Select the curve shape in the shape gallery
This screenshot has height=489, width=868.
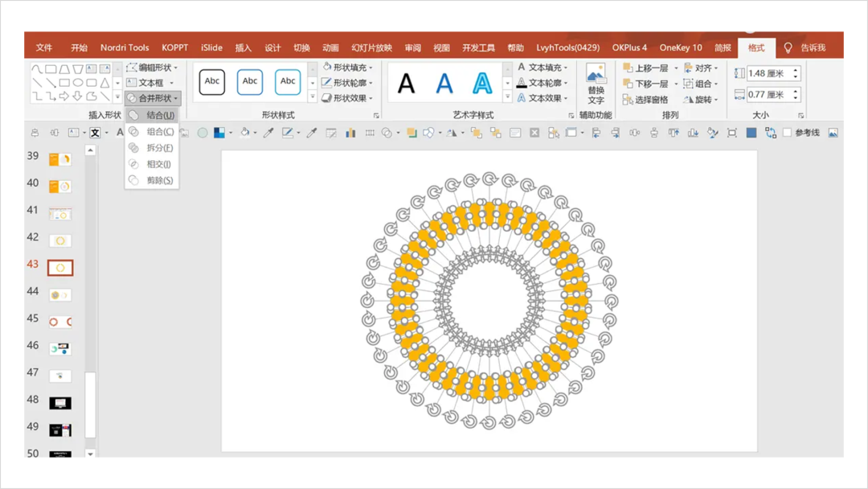[x=37, y=69]
